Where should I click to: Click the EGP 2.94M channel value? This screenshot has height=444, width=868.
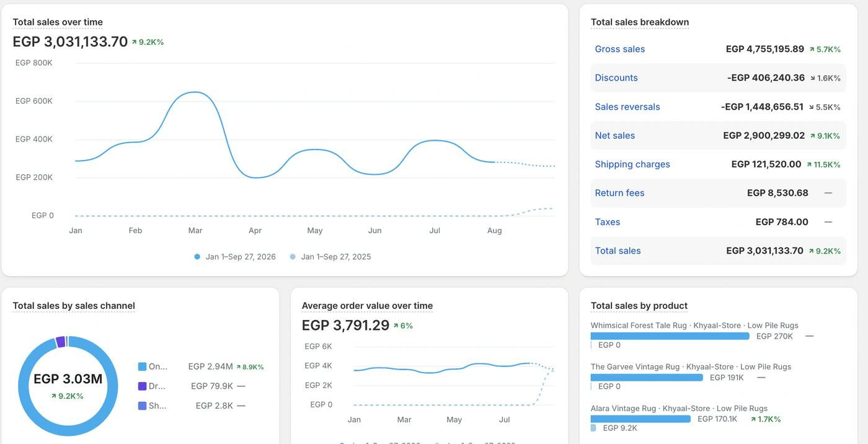(x=210, y=366)
